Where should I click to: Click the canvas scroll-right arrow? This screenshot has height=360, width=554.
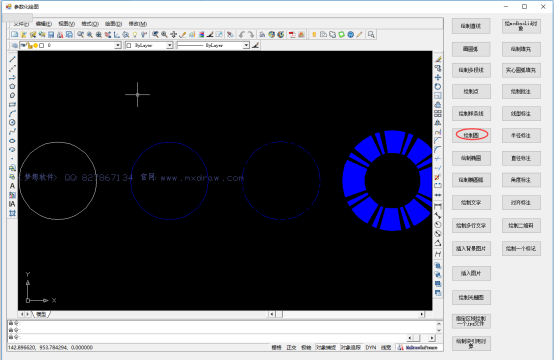[x=421, y=314]
